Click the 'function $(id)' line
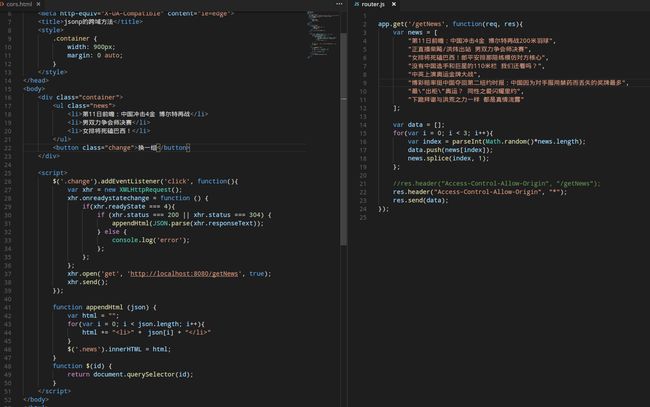Screen dimensions: 650x407 coord(82,366)
